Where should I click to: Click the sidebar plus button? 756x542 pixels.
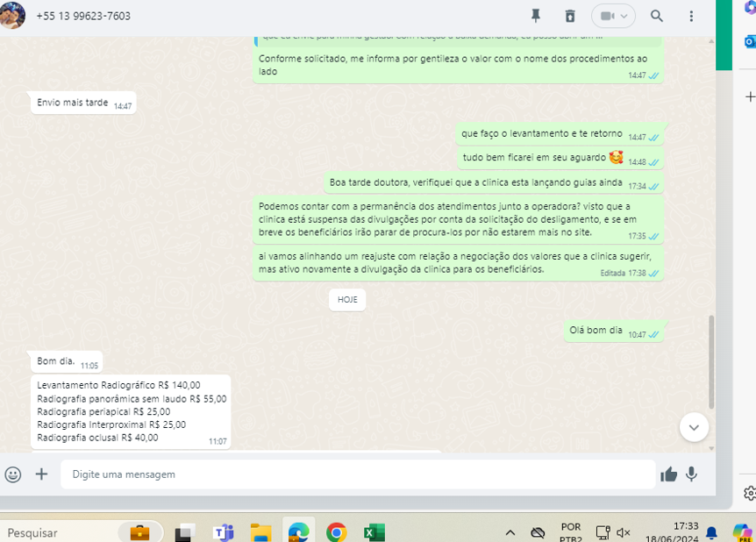750,97
